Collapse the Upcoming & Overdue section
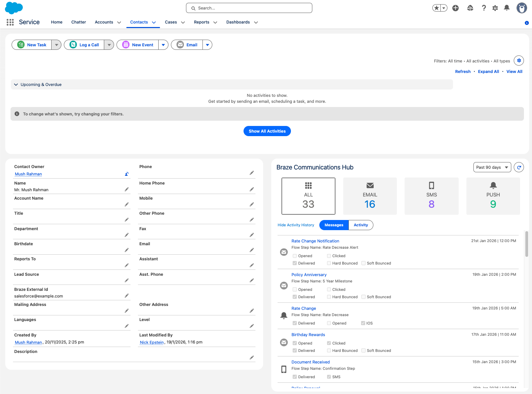 coord(16,85)
